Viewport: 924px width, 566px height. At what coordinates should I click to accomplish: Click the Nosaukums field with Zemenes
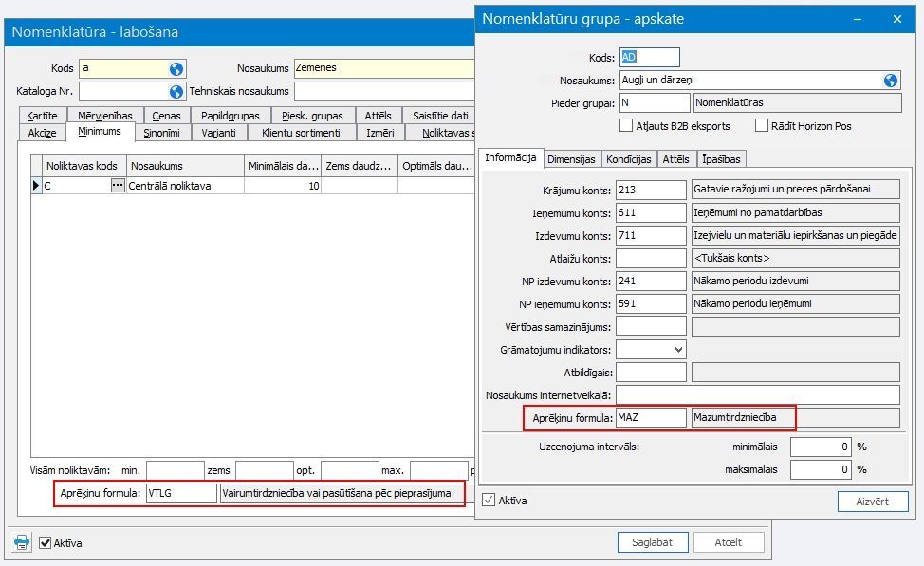384,68
